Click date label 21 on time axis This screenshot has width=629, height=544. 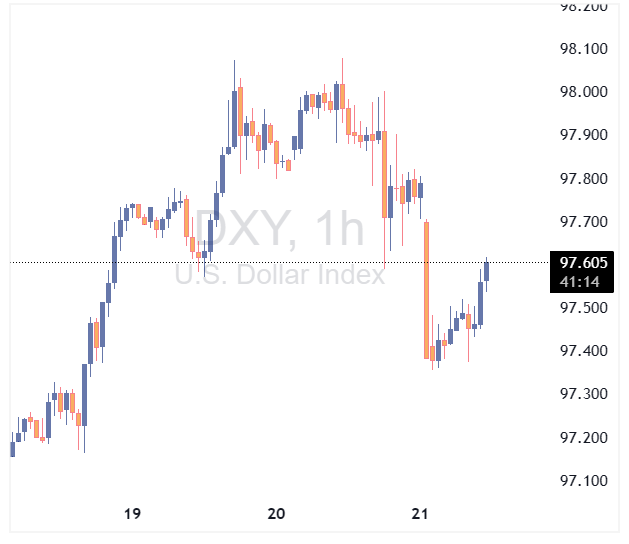[420, 514]
